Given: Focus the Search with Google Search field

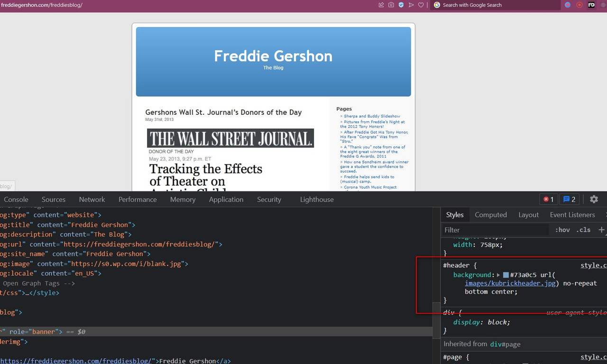Looking at the screenshot, I should click(496, 5).
